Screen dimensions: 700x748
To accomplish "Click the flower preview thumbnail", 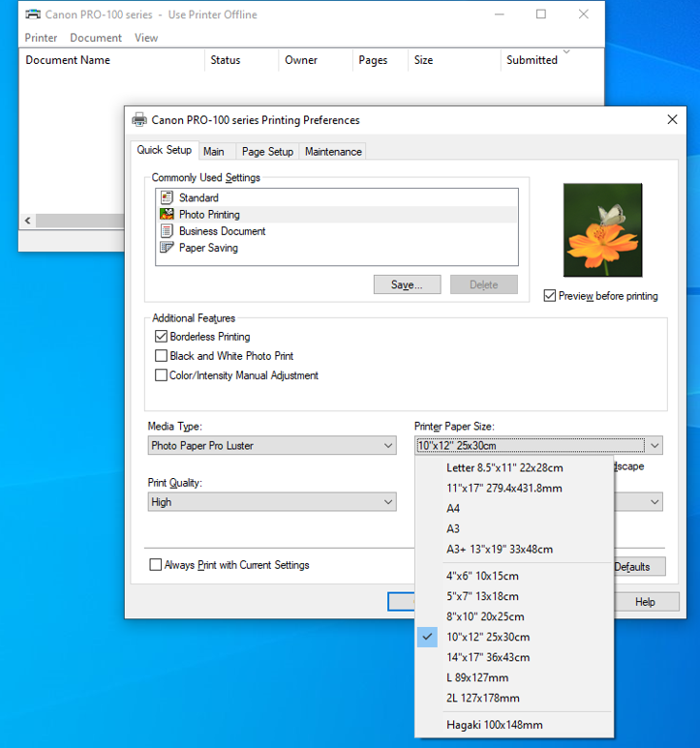I will tap(602, 230).
